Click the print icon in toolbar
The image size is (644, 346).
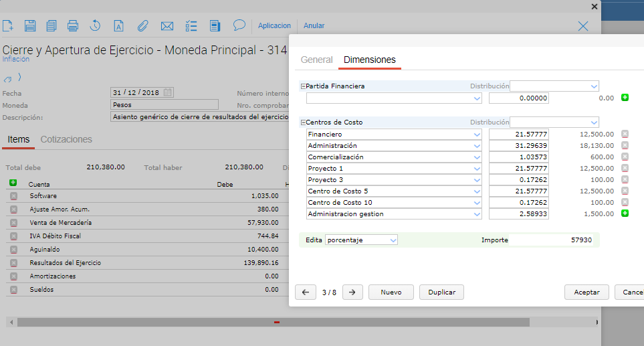pos(73,26)
